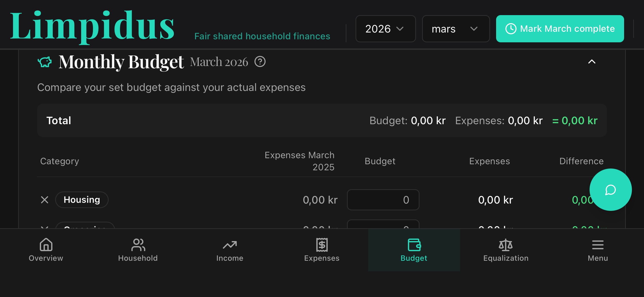Collapse the Monthly Budget section

pos(592,62)
